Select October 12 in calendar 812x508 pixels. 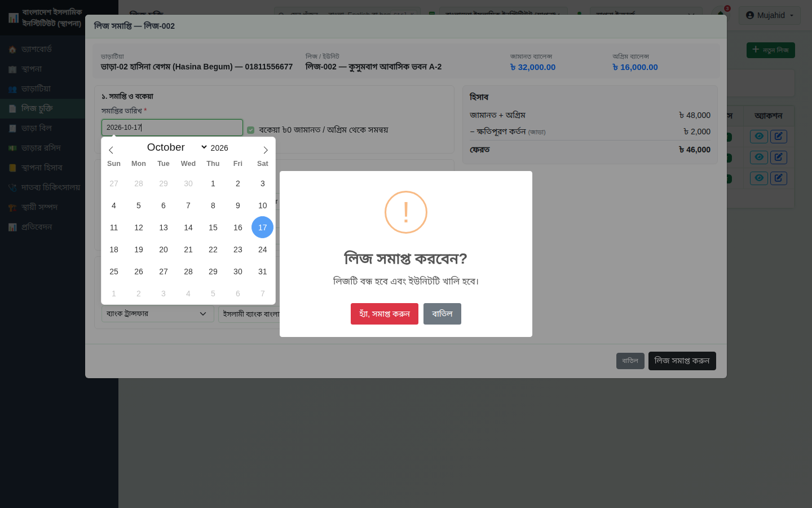tap(139, 227)
